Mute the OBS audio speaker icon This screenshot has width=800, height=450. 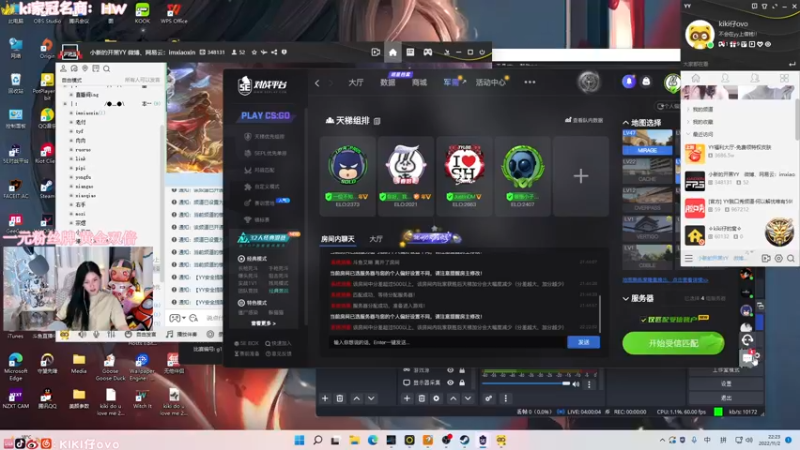tap(576, 384)
